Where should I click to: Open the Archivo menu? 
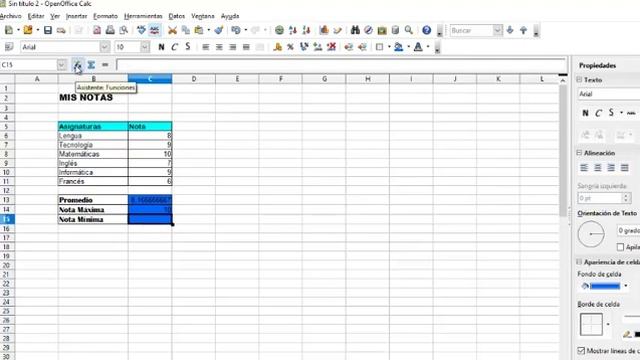[x=11, y=16]
